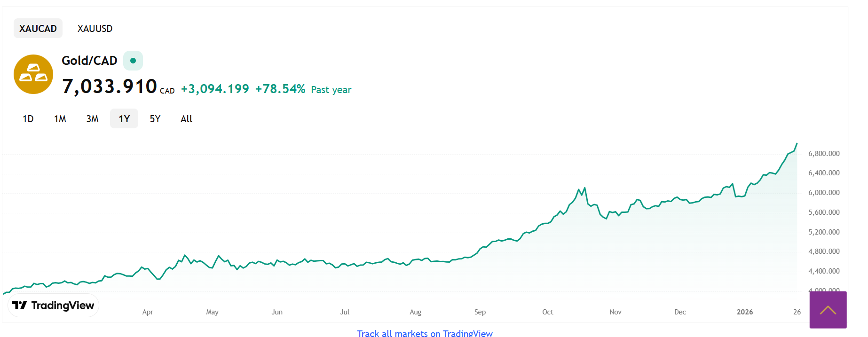The image size is (868, 337).
Task: Select the 1Y time range
Action: pyautogui.click(x=124, y=119)
